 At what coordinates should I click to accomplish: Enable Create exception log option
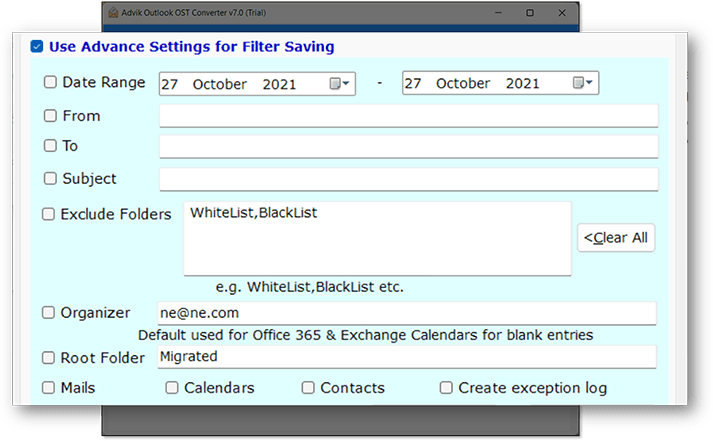coord(446,388)
